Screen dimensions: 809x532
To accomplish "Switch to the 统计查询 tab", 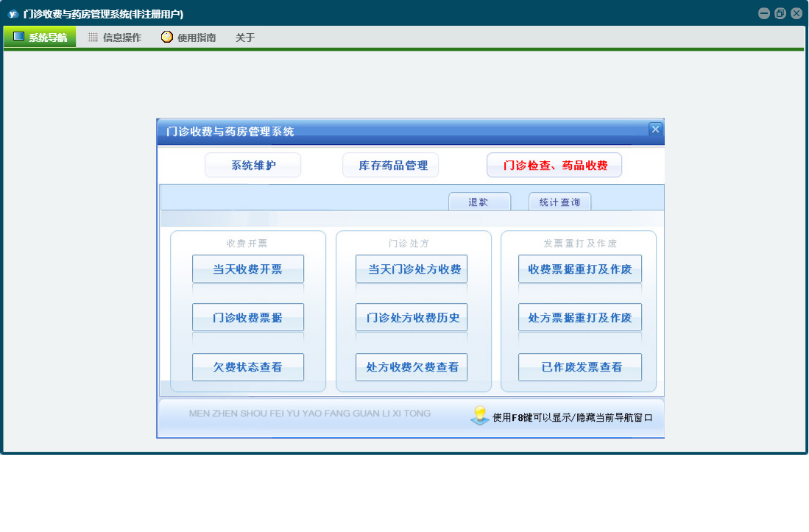I will 559,202.
